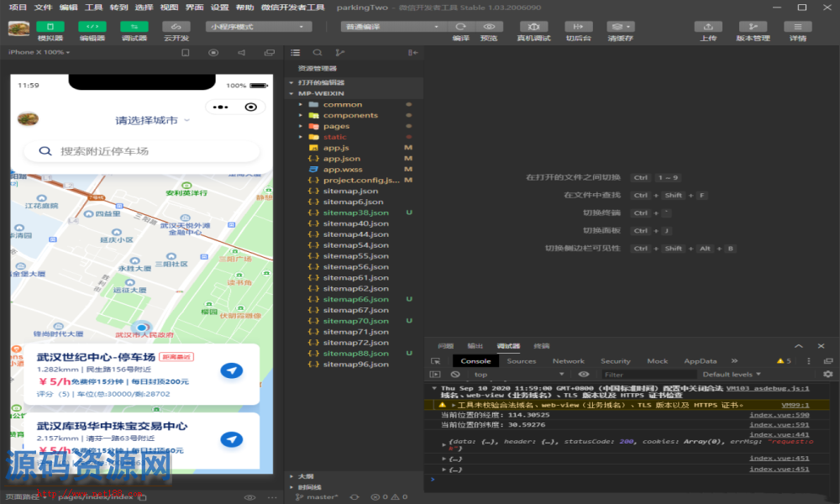
Task: Open the index.vue:590 source link
Action: [x=779, y=415]
